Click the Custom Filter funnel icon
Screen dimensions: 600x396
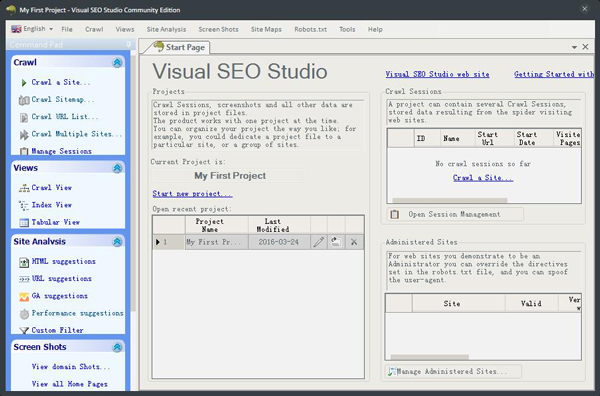click(x=24, y=330)
